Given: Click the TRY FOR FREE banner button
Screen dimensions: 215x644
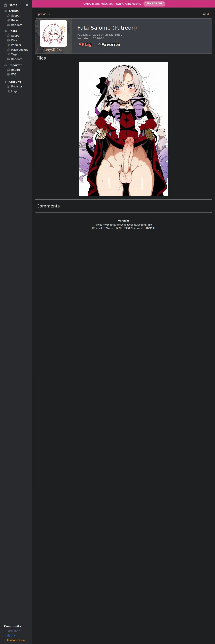Looking at the screenshot, I should (154, 4).
